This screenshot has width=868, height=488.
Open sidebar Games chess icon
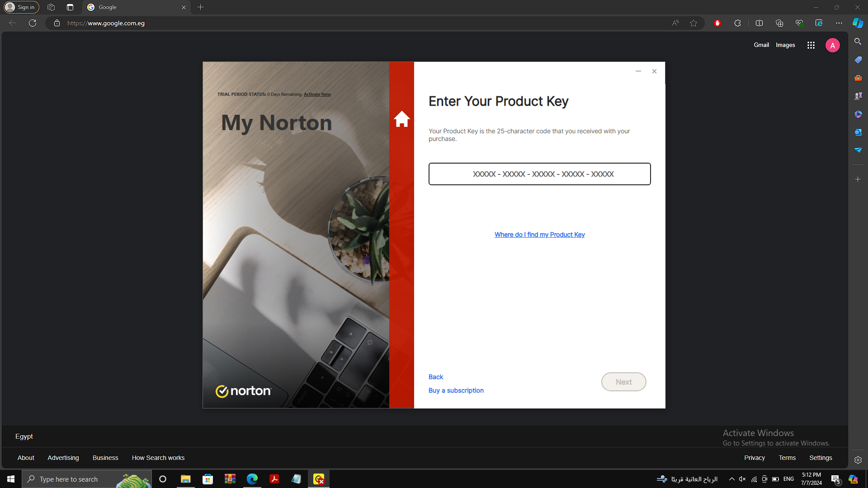pos(858,96)
